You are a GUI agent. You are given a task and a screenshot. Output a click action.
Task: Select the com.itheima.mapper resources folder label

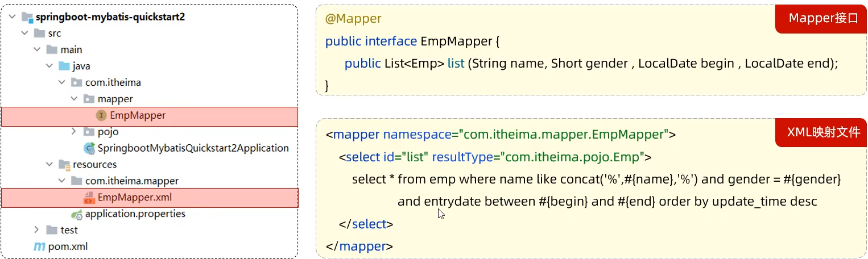coord(132,181)
